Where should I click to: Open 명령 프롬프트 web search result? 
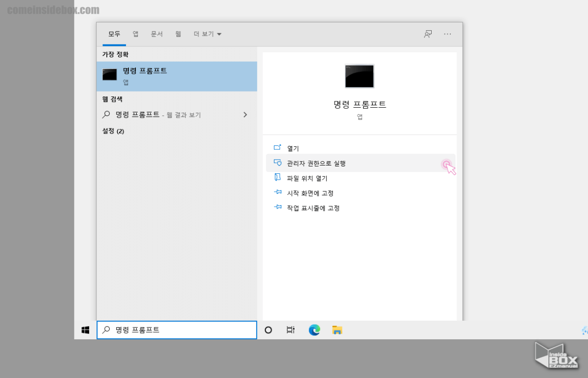click(177, 115)
